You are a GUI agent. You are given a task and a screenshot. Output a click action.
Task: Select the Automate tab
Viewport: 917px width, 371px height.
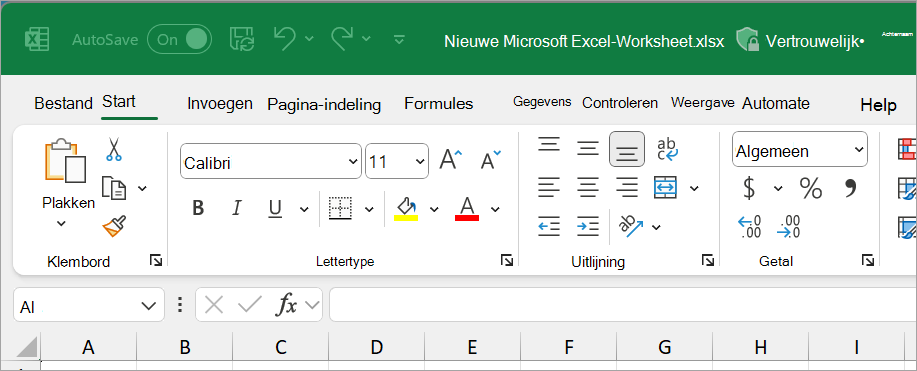click(775, 104)
